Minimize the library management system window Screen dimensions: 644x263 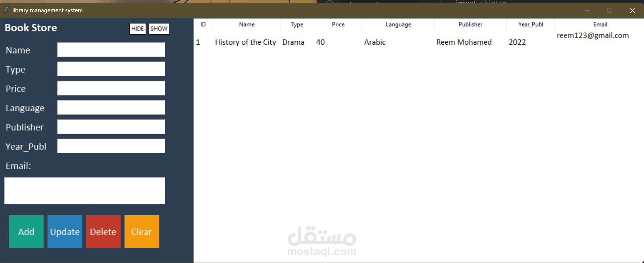(x=587, y=10)
